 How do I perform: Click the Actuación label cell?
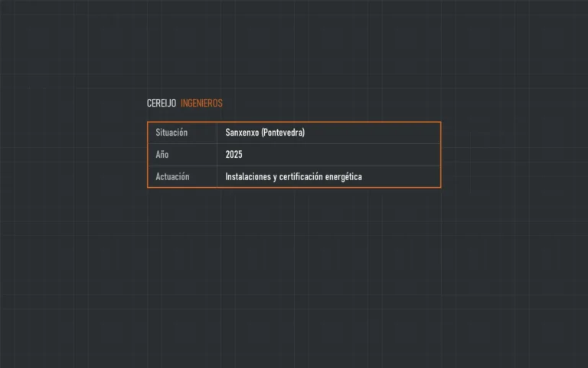coord(182,176)
